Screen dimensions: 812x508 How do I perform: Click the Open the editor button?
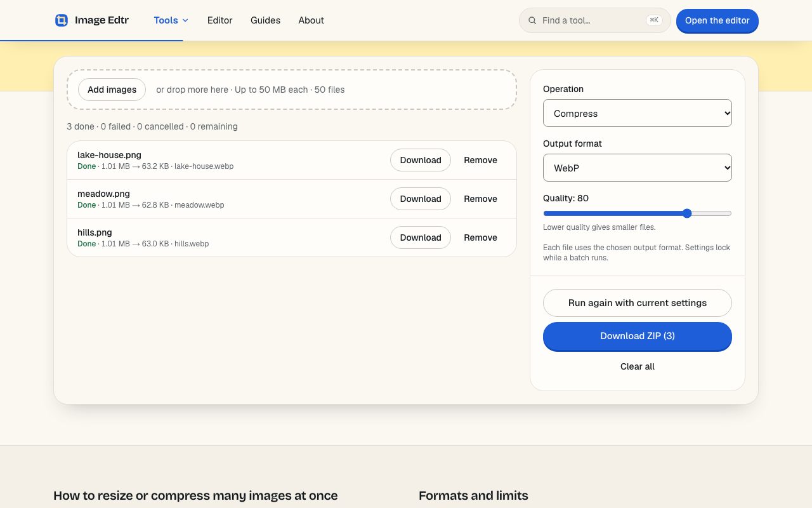(717, 20)
